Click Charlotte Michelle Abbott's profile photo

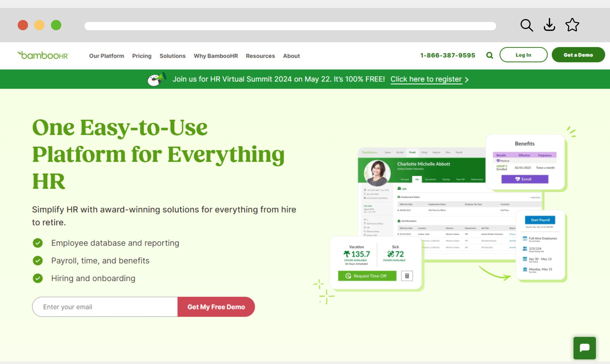(x=377, y=173)
